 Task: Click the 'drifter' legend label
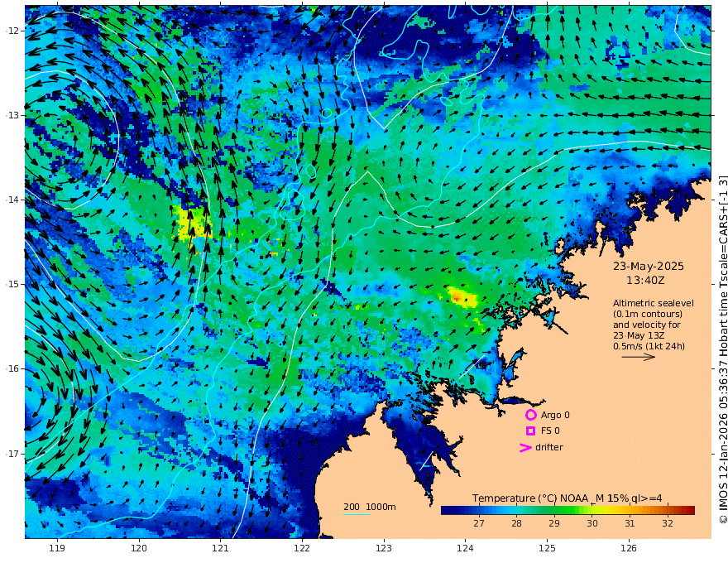549,447
